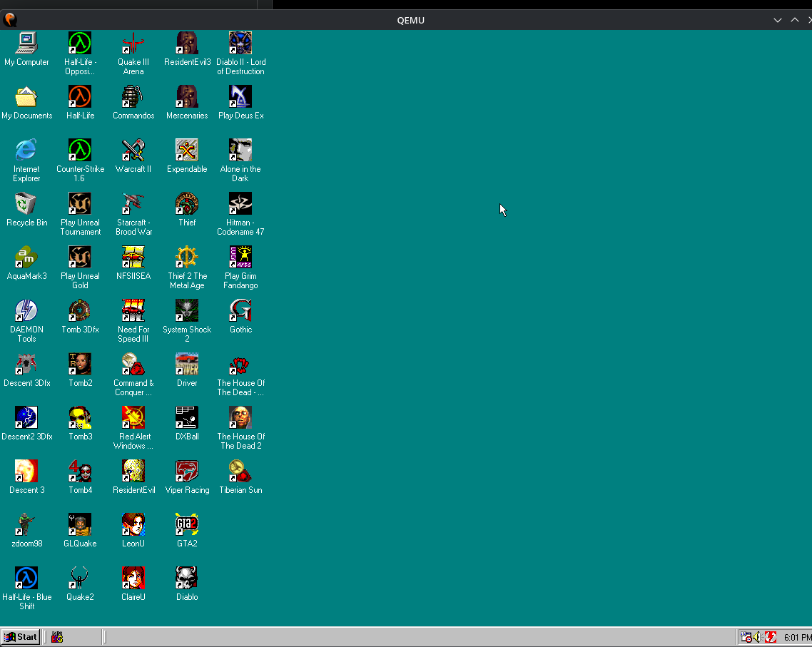Select the My Documents folder icon
This screenshot has height=647, width=812.
tap(26, 96)
